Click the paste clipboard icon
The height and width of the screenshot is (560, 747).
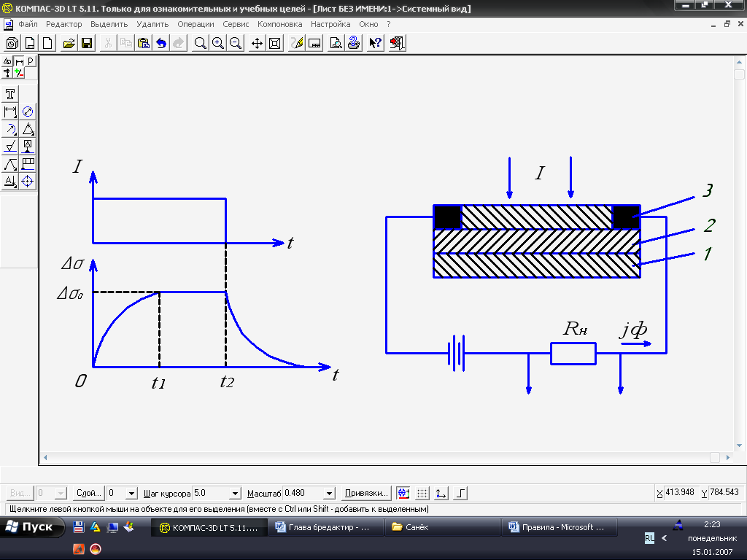coord(144,43)
